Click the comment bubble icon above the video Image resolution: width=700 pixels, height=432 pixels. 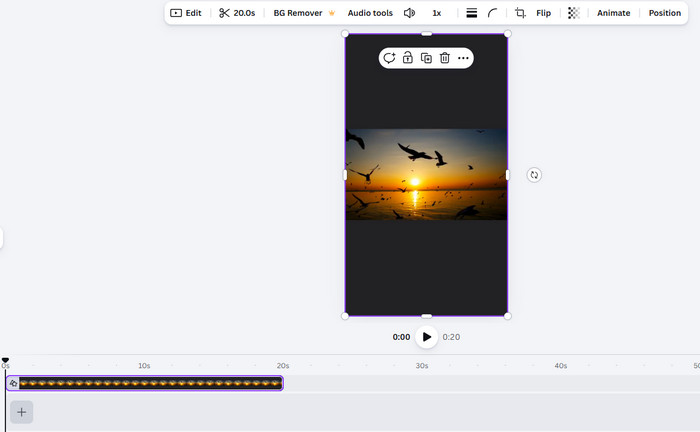[389, 58]
